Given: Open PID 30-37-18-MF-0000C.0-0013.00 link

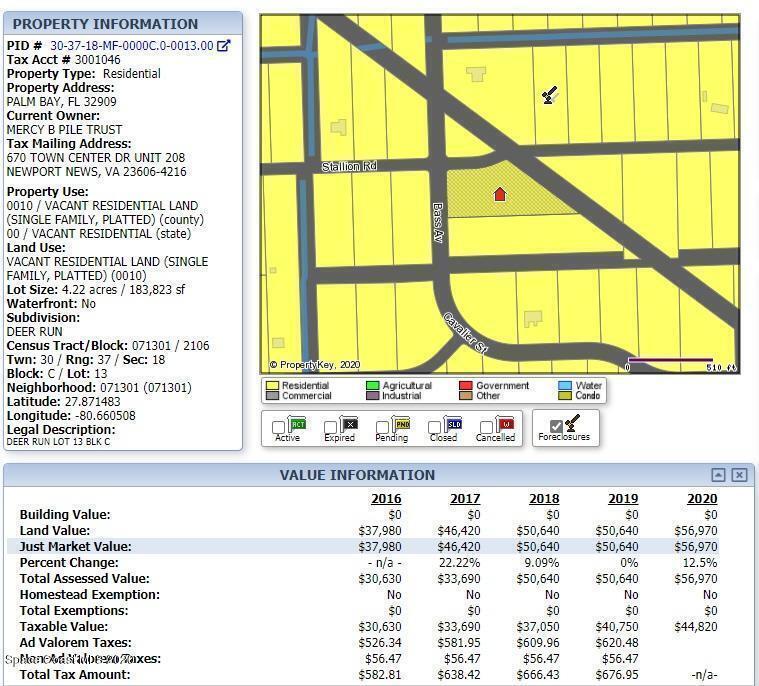Looking at the screenshot, I should tap(131, 45).
